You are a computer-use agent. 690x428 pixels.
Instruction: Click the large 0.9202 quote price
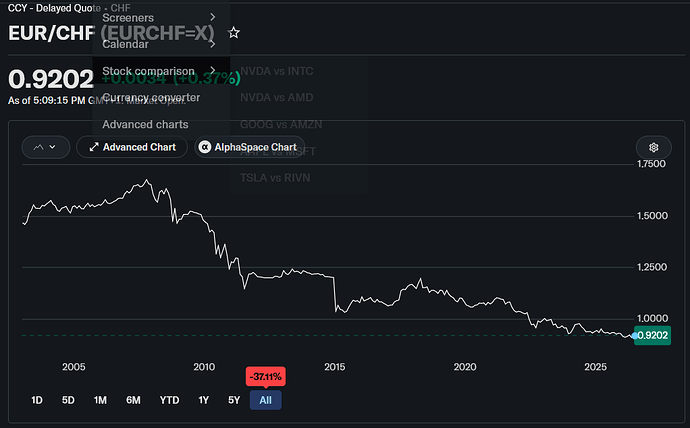(51, 79)
